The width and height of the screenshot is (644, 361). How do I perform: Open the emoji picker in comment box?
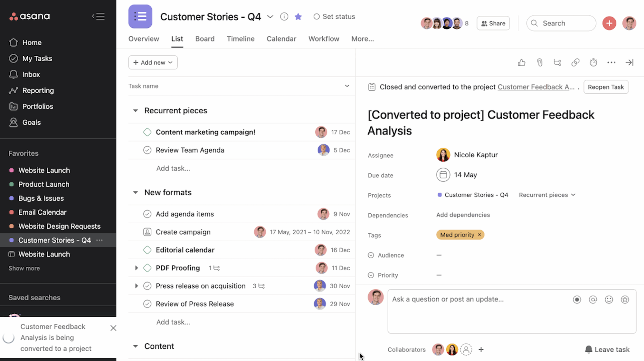pos(609,300)
